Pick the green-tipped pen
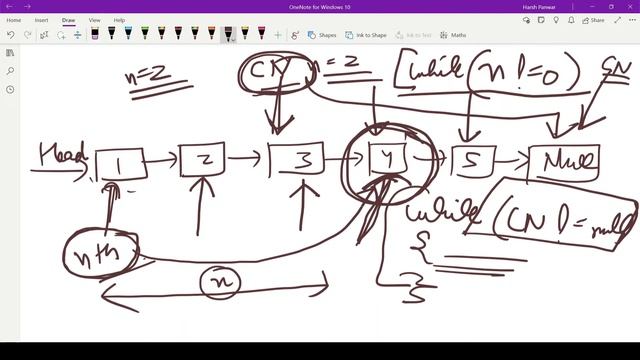Screen dimensions: 640x360 (x=145, y=33)
